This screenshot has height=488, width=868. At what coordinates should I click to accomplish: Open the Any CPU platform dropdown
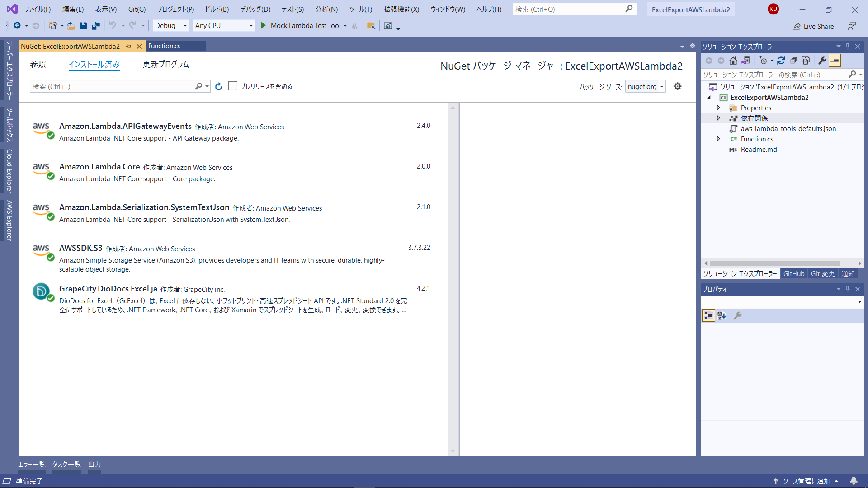click(224, 26)
